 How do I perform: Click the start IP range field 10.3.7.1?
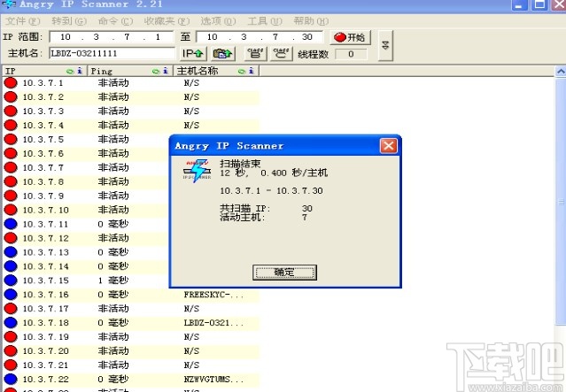coord(112,37)
